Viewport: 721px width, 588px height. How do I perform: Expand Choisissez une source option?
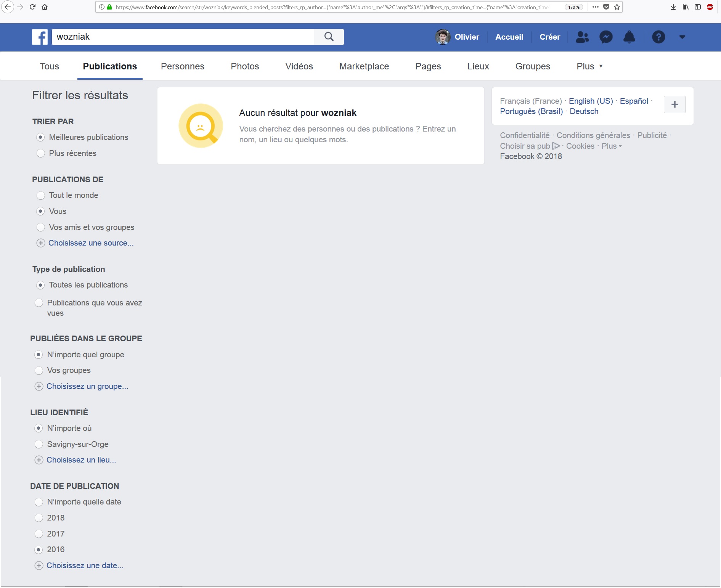[x=91, y=243]
